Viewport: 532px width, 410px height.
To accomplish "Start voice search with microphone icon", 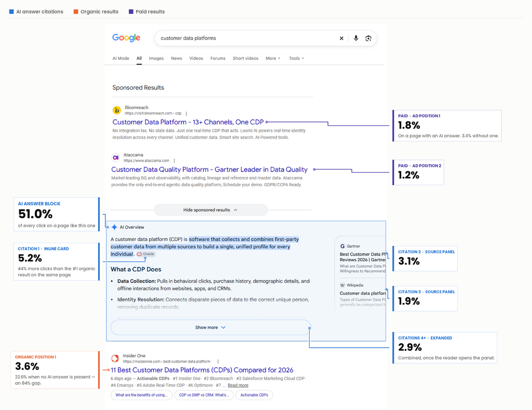I will [x=355, y=38].
